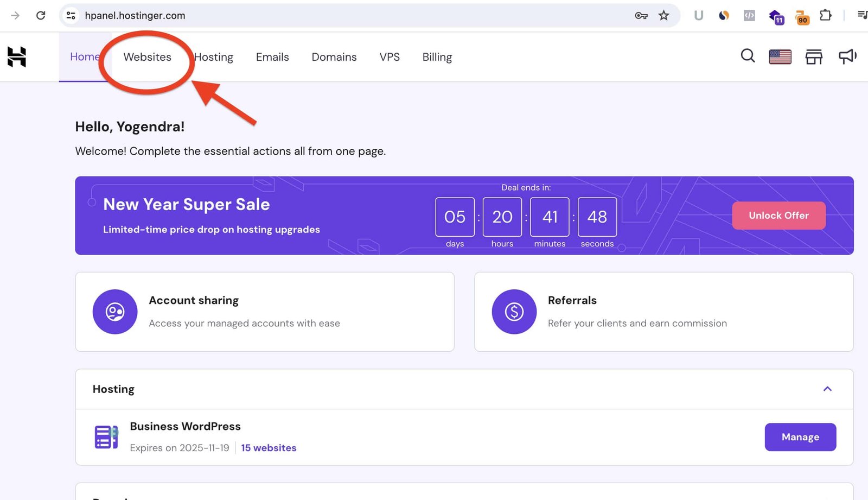
Task: Go to the Emails tab
Action: (272, 57)
